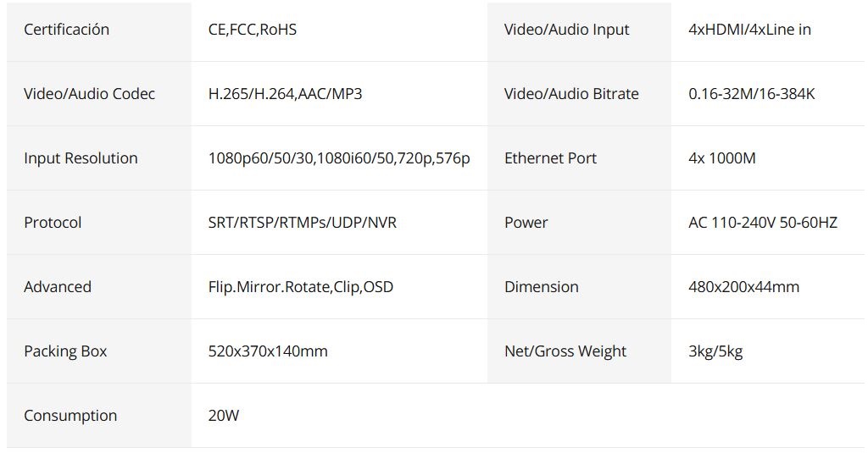Click the 520x370x140mm packing box value
Image resolution: width=868 pixels, height=453 pixels.
click(268, 351)
